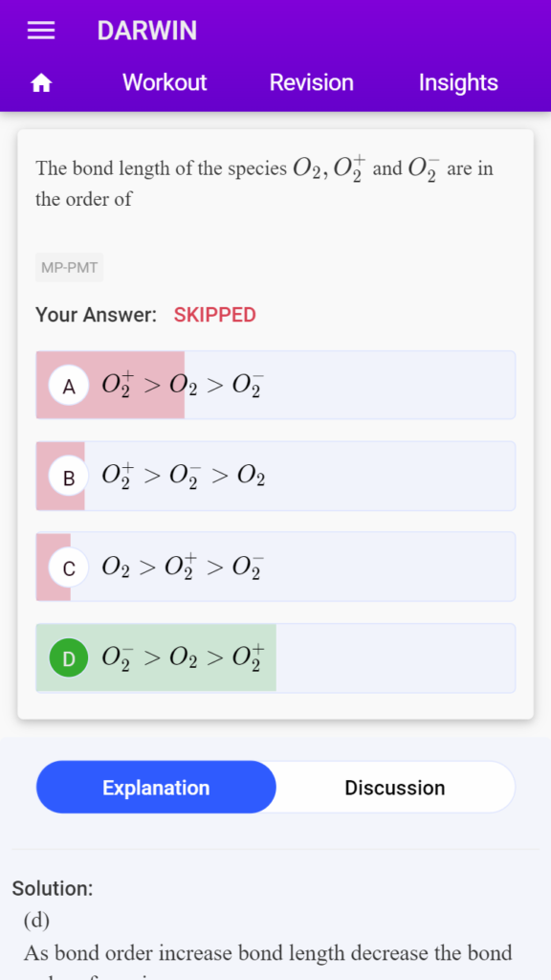
Task: Click answer row O2+ > O2 > O2-
Action: click(275, 385)
